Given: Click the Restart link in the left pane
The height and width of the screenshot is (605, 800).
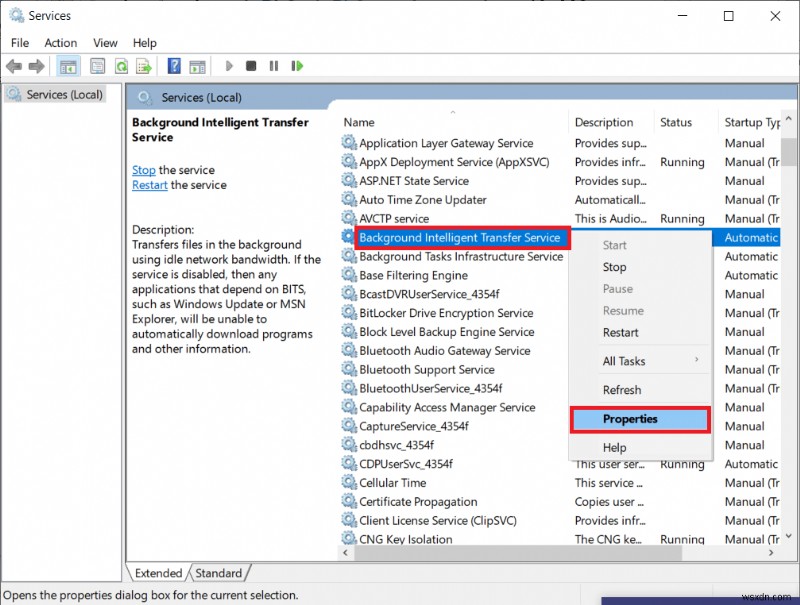Looking at the screenshot, I should 149,185.
